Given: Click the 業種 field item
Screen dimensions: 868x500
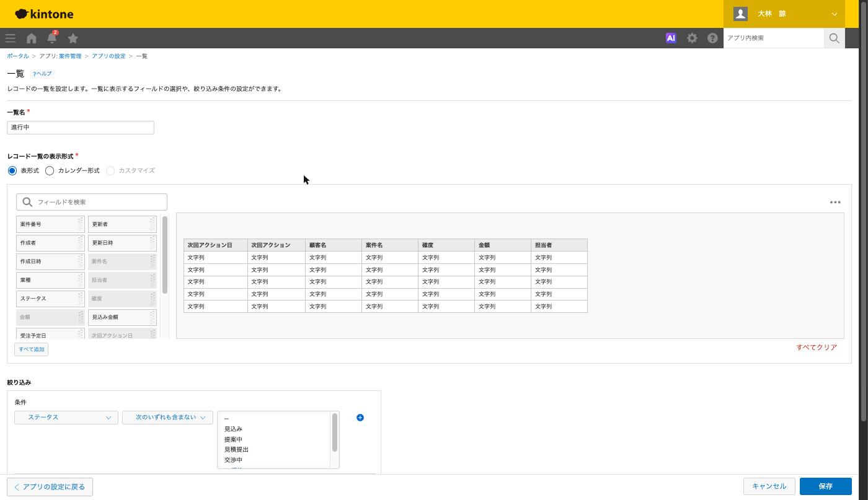Looking at the screenshot, I should point(50,280).
